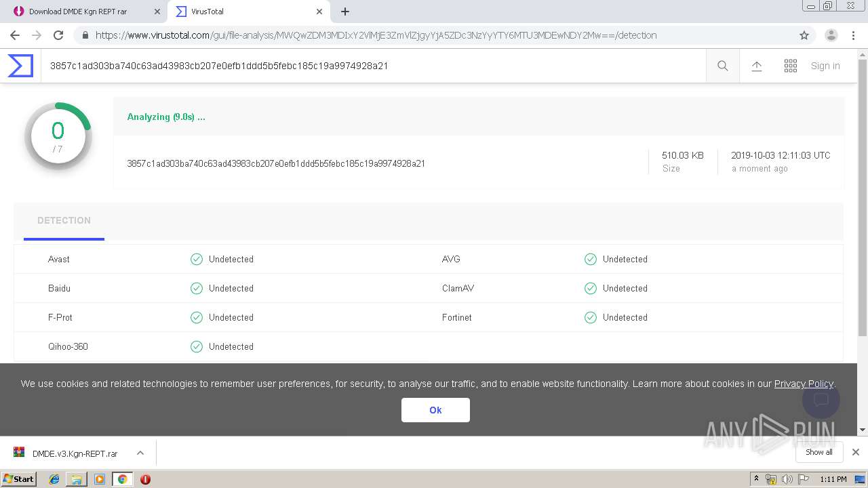Click the Qihoo-360 engine name
The height and width of the screenshot is (488, 868).
click(x=68, y=346)
